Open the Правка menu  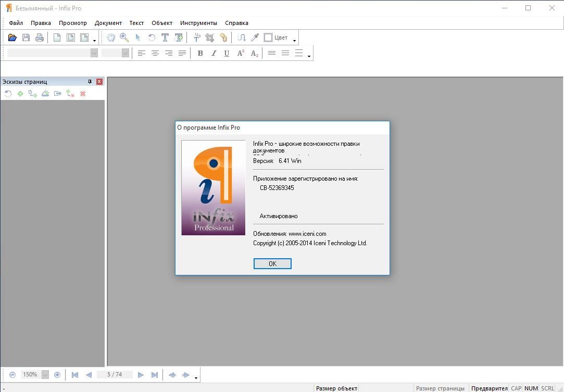click(x=41, y=23)
